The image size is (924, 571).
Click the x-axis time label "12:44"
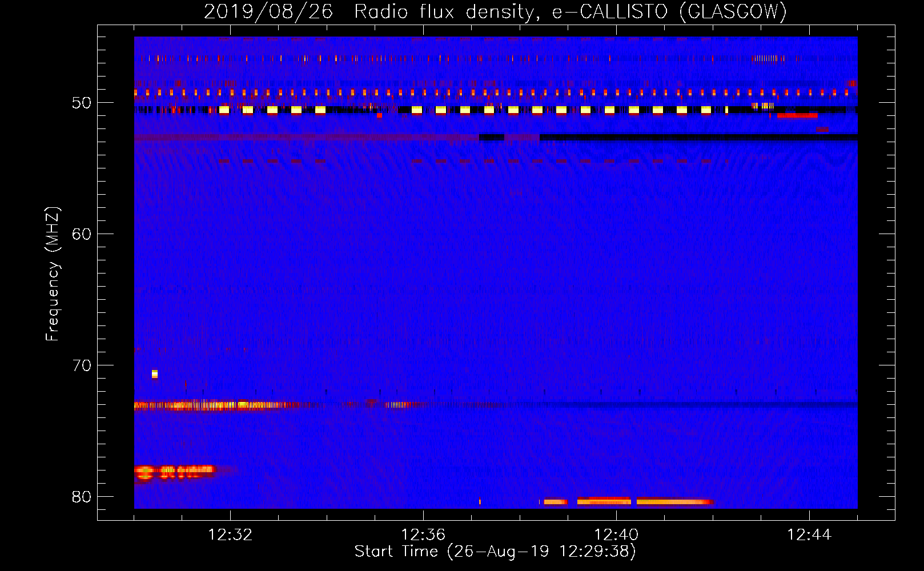809,534
